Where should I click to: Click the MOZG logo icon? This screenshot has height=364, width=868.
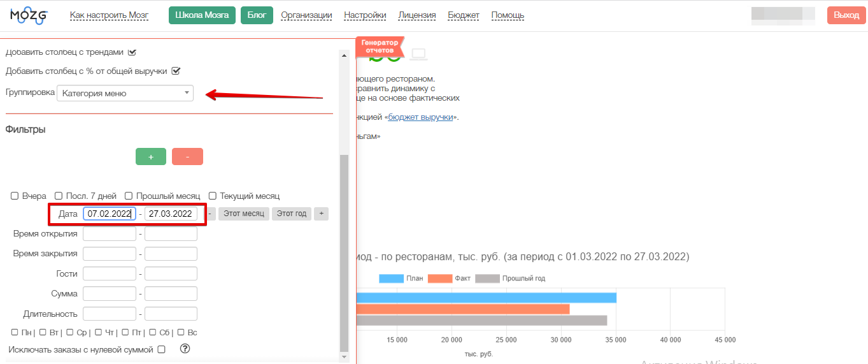tap(29, 16)
